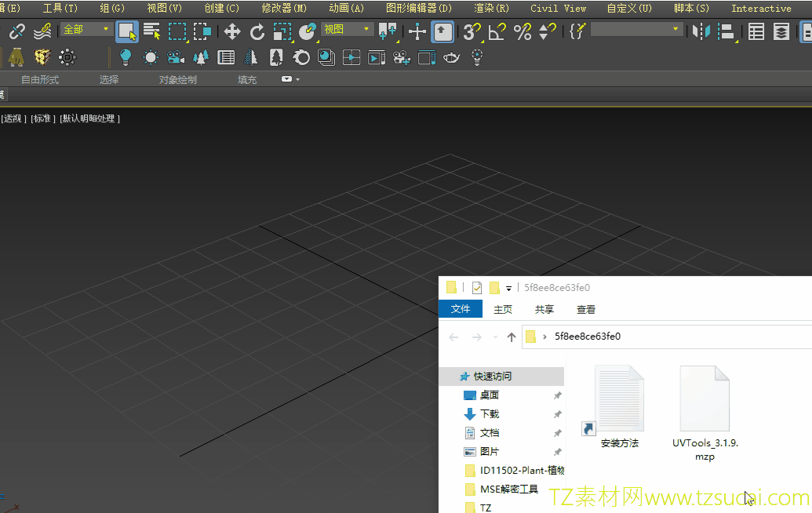This screenshot has width=812, height=513.
Task: Toggle the 3D Snaps button
Action: pyautogui.click(x=471, y=32)
